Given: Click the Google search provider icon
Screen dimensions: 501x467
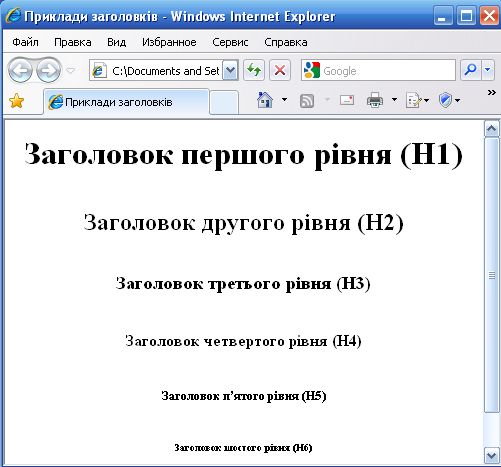Looking at the screenshot, I should click(312, 70).
